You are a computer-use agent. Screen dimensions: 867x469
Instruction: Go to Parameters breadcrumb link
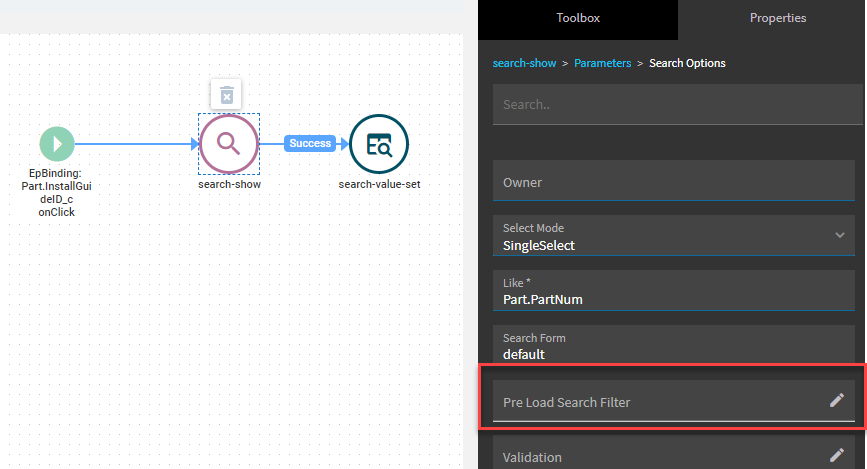pyautogui.click(x=602, y=63)
